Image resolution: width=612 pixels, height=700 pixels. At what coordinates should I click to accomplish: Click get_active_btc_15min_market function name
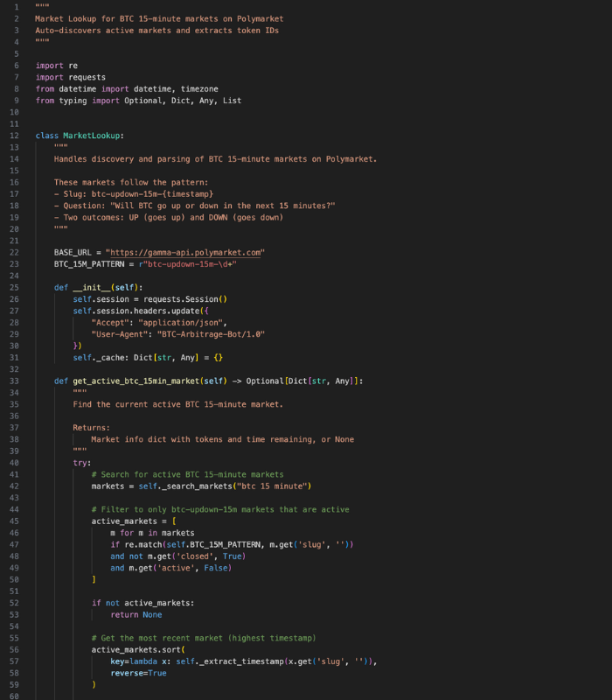[136, 381]
